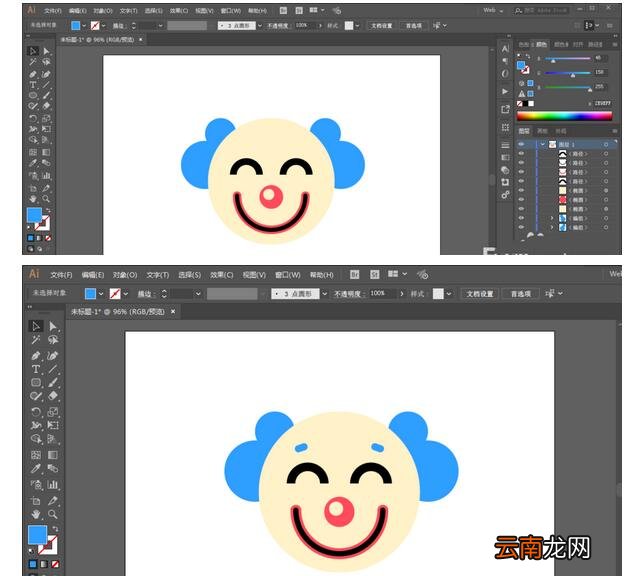Swap fill and stroke in lower toolbar
This screenshot has width=628, height=576.
(55, 529)
